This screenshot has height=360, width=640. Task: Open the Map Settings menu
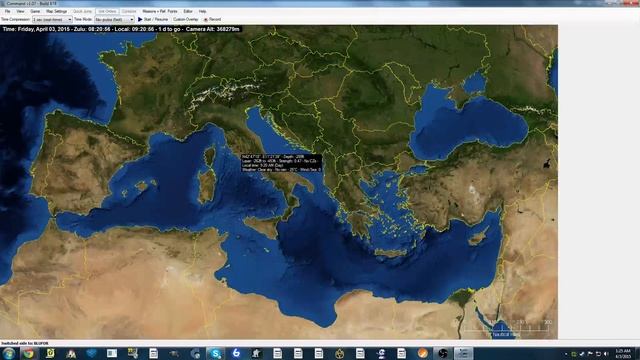click(x=56, y=11)
